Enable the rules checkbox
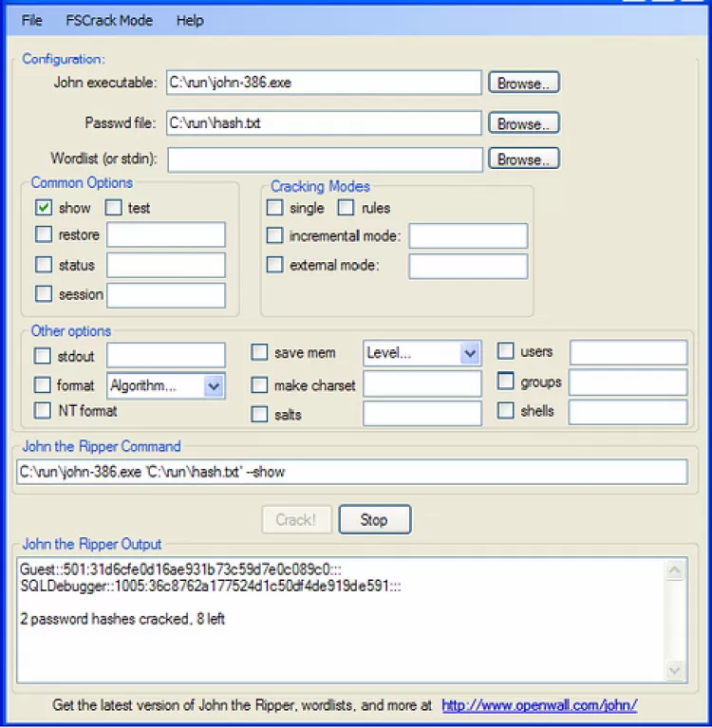The width and height of the screenshot is (712, 728). pos(346,208)
